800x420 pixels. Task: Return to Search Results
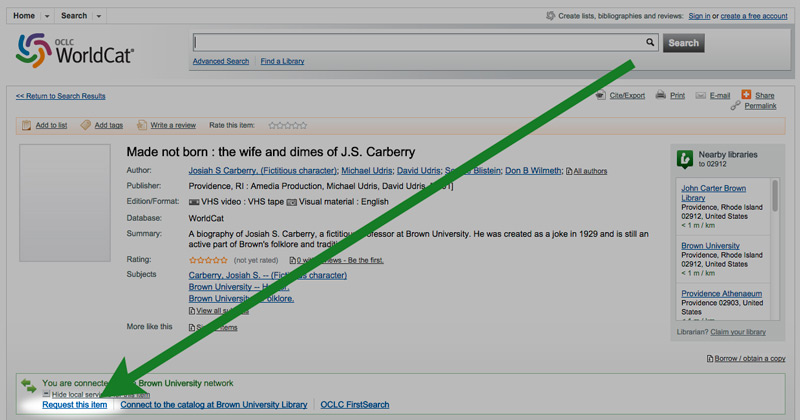[61, 96]
